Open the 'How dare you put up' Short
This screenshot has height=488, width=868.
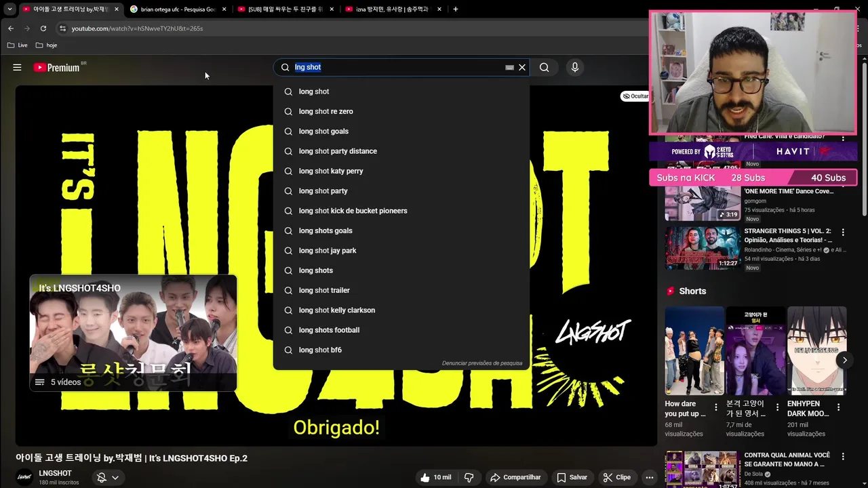click(694, 351)
